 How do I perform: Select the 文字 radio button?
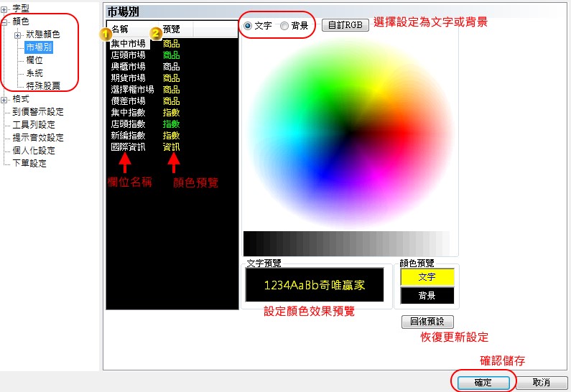click(249, 25)
